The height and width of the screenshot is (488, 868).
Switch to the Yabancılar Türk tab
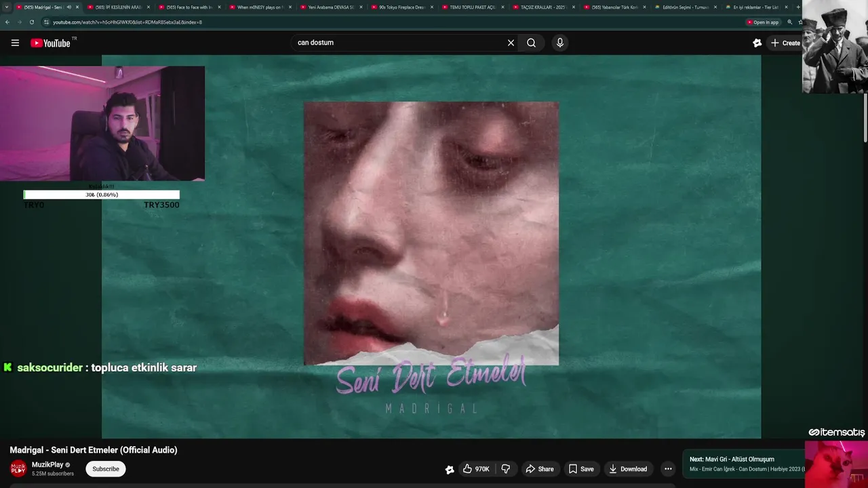[x=614, y=7]
